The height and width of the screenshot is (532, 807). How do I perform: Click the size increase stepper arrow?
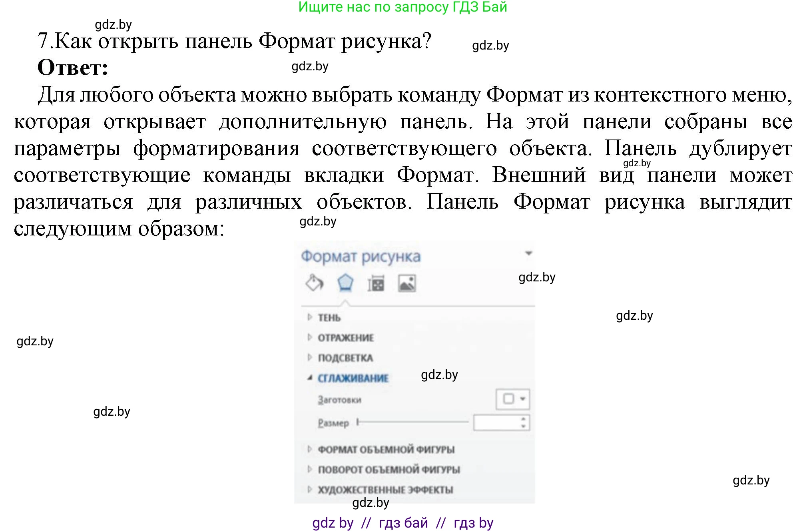(x=524, y=418)
